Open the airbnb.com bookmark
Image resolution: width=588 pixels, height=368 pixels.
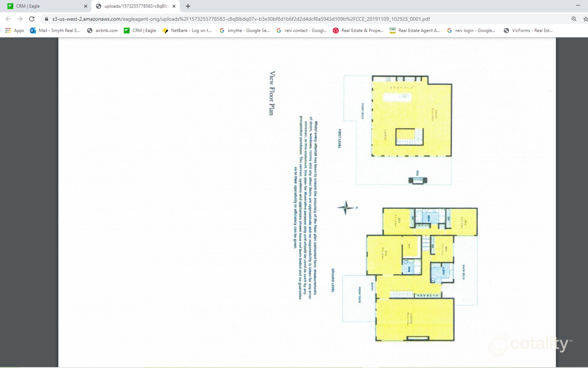(102, 30)
